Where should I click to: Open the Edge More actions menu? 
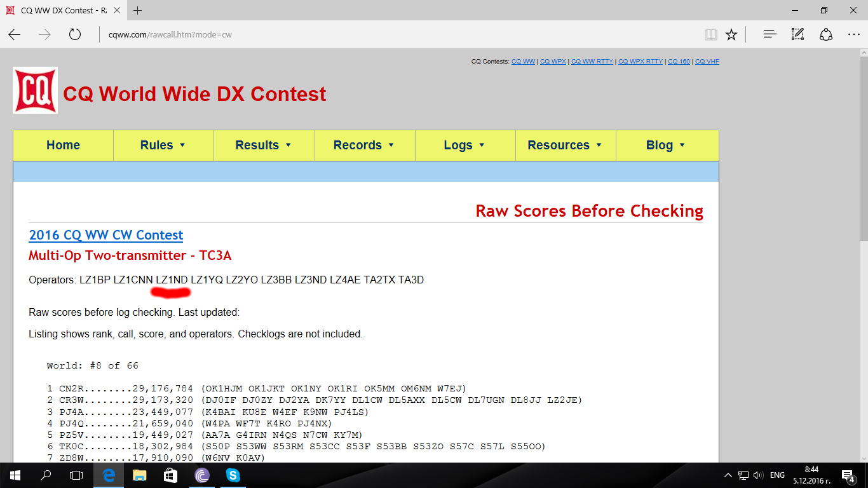click(x=853, y=35)
